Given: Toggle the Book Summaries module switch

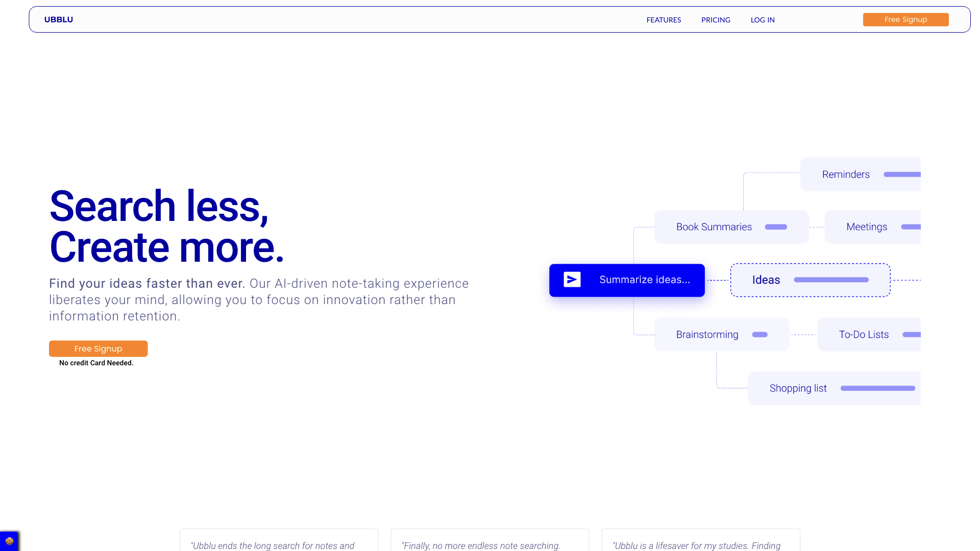Looking at the screenshot, I should (x=775, y=227).
